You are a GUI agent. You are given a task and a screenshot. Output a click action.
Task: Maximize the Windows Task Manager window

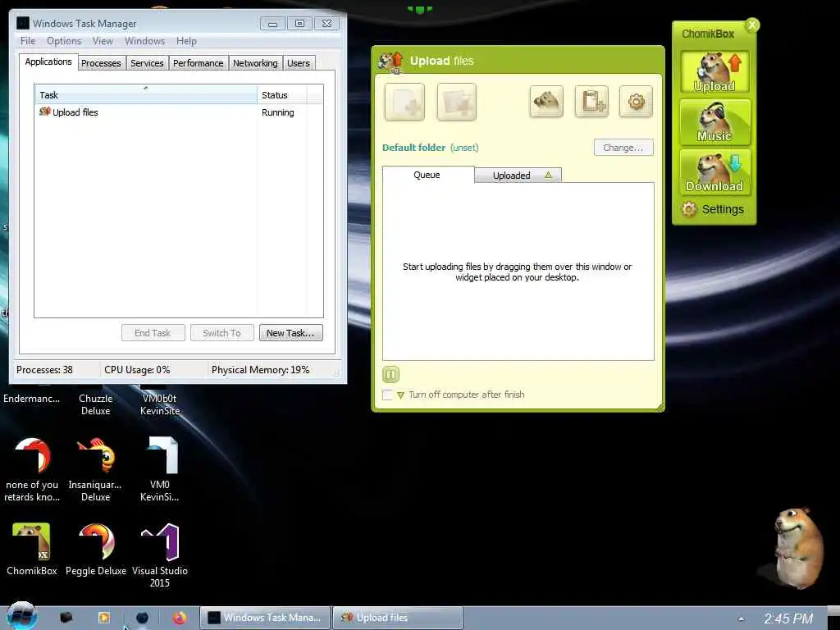pos(299,24)
